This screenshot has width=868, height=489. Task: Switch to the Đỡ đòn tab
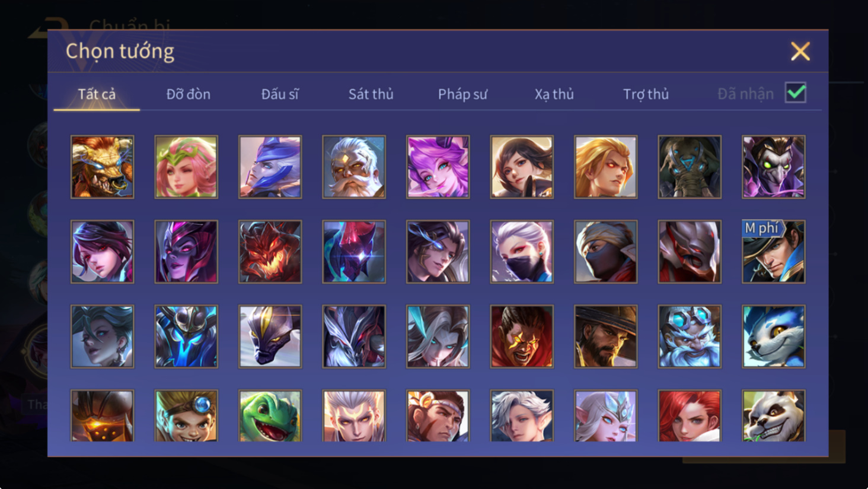click(x=188, y=94)
